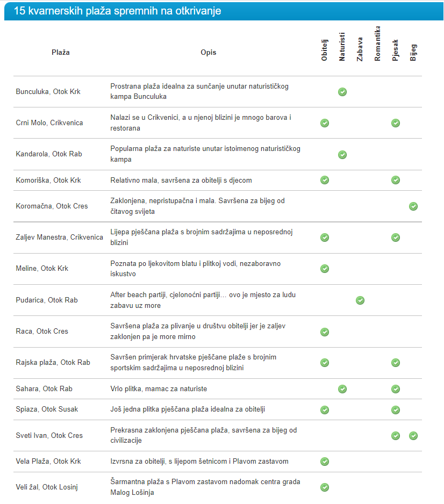
Task: Click Veli žal's Obitelj green checkmark
Action: pyautogui.click(x=325, y=487)
